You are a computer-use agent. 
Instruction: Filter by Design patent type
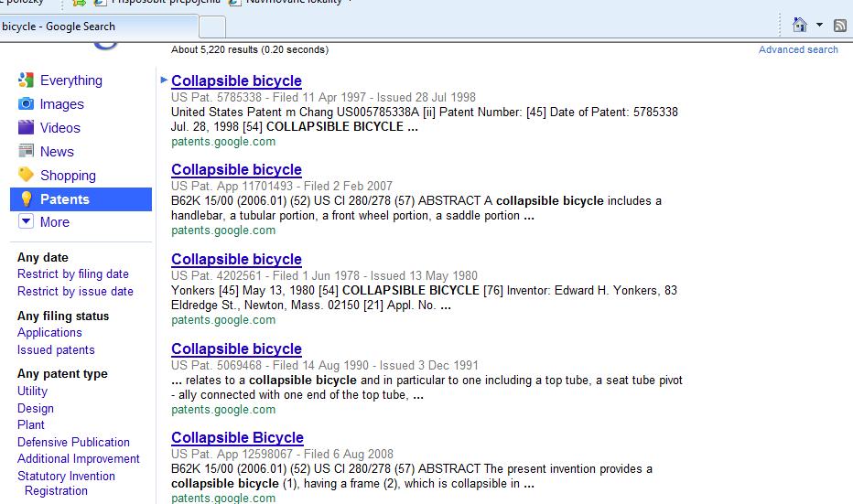point(36,408)
